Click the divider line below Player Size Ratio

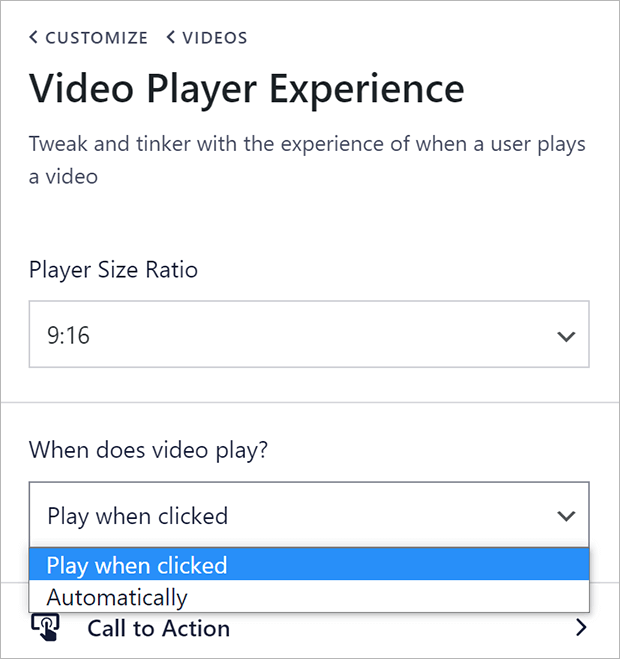[310, 402]
